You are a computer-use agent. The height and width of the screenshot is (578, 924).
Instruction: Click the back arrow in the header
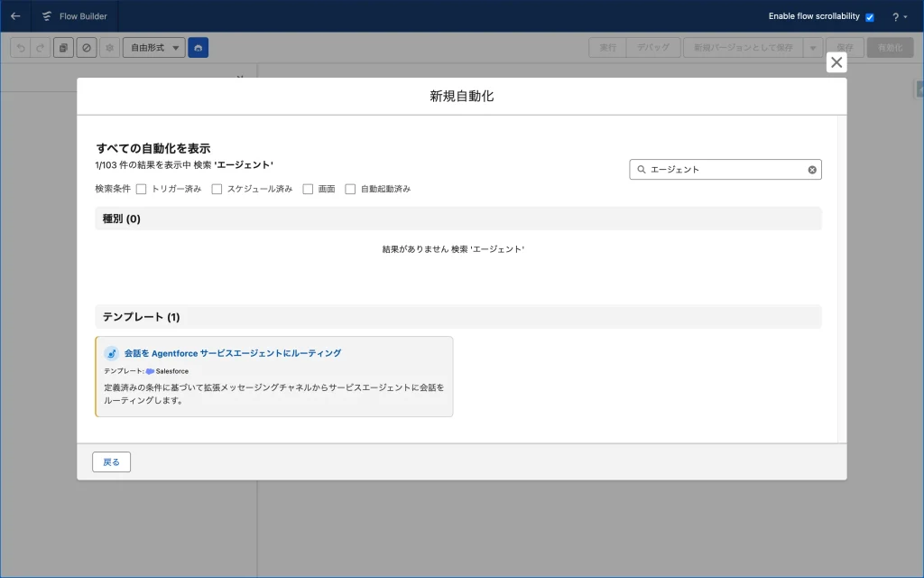click(15, 16)
